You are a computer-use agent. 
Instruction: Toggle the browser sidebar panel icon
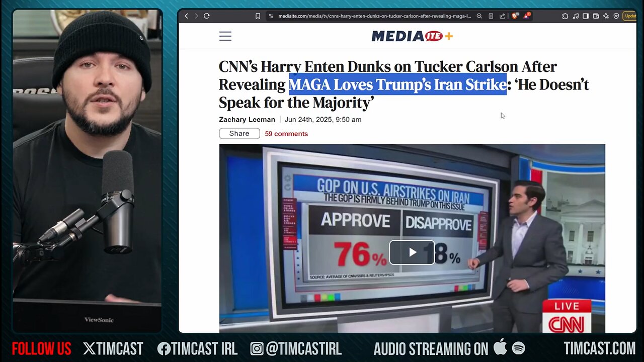[x=586, y=16]
